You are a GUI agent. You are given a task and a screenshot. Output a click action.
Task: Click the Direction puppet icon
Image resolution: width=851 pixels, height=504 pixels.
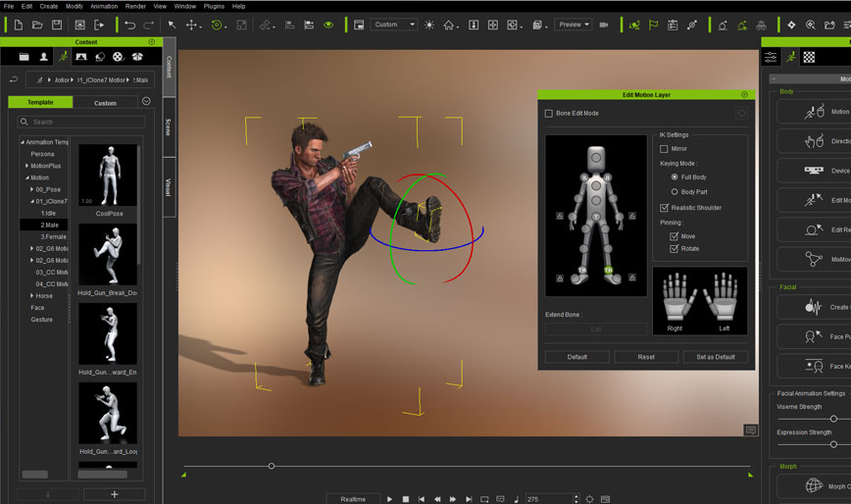tap(814, 141)
